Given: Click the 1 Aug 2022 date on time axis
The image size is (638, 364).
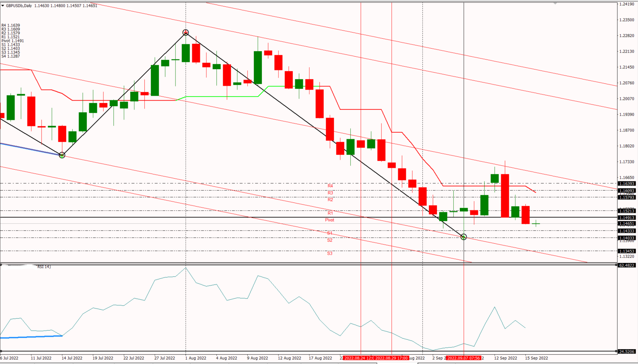Looking at the screenshot, I should (196, 358).
